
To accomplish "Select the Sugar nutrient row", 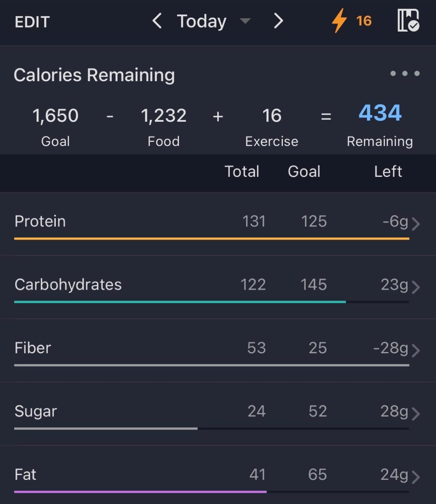I will (121, 412).
